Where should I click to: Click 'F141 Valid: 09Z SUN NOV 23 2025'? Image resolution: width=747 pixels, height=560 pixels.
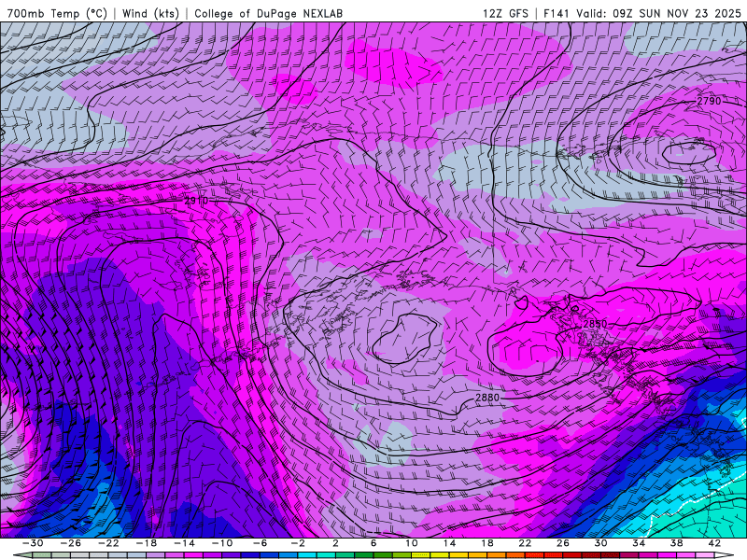click(x=642, y=13)
